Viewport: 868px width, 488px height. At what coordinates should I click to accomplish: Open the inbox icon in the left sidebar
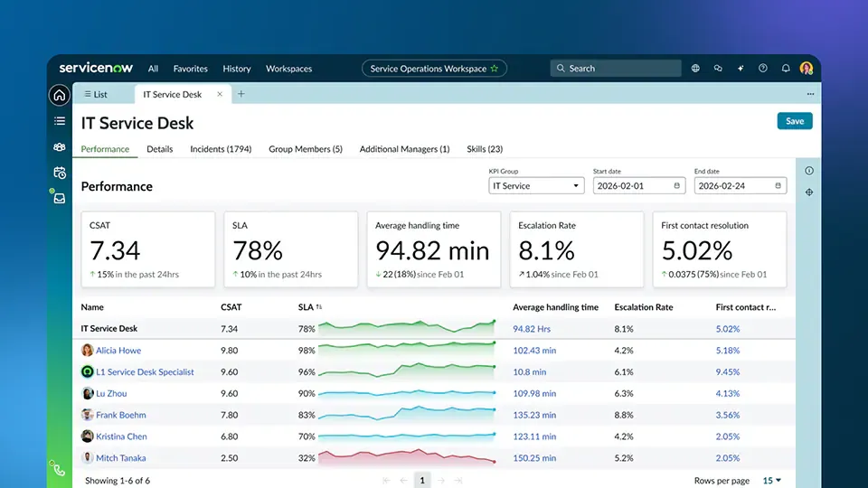click(60, 198)
